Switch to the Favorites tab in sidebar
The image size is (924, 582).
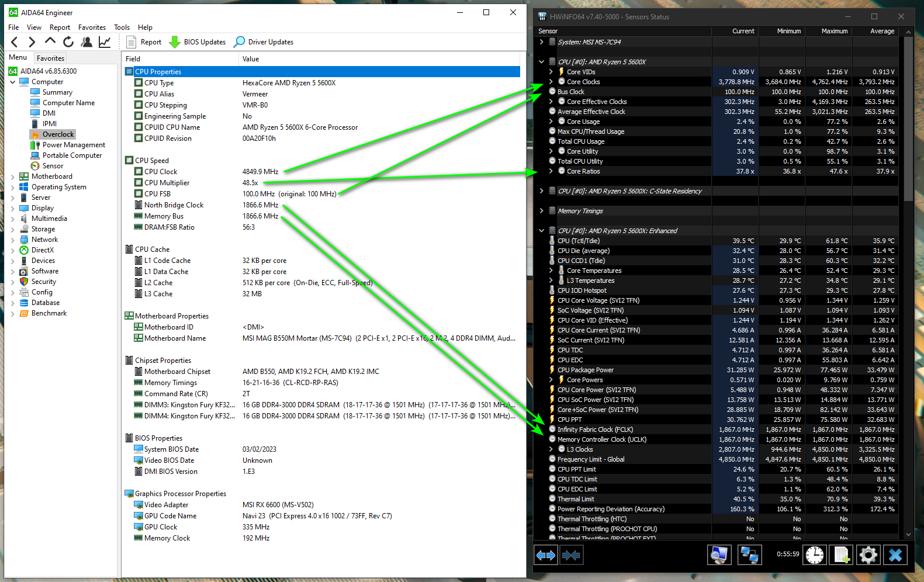[x=50, y=58]
